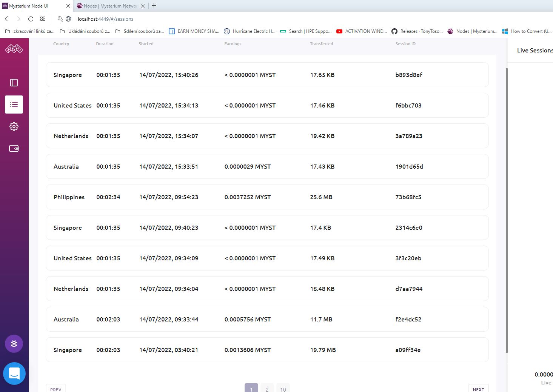Screen dimensions: 553x392
Task: Reload the page with the refresh icon
Action: (31, 19)
